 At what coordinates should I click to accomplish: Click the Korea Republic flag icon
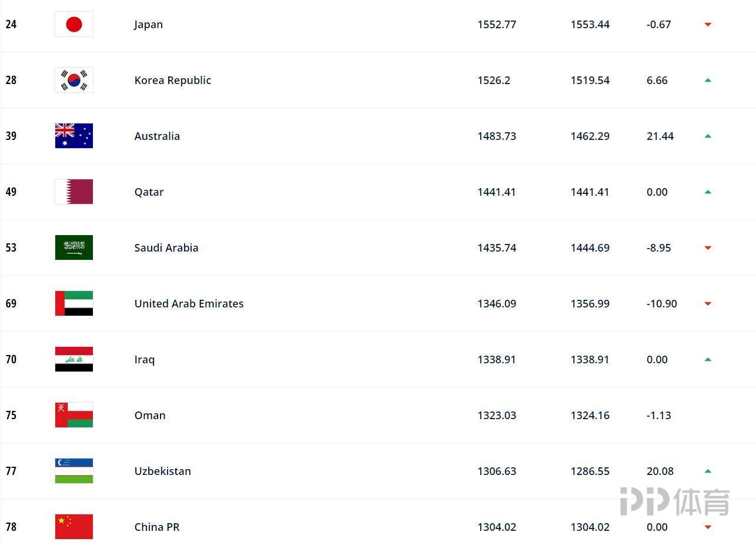pyautogui.click(x=74, y=80)
